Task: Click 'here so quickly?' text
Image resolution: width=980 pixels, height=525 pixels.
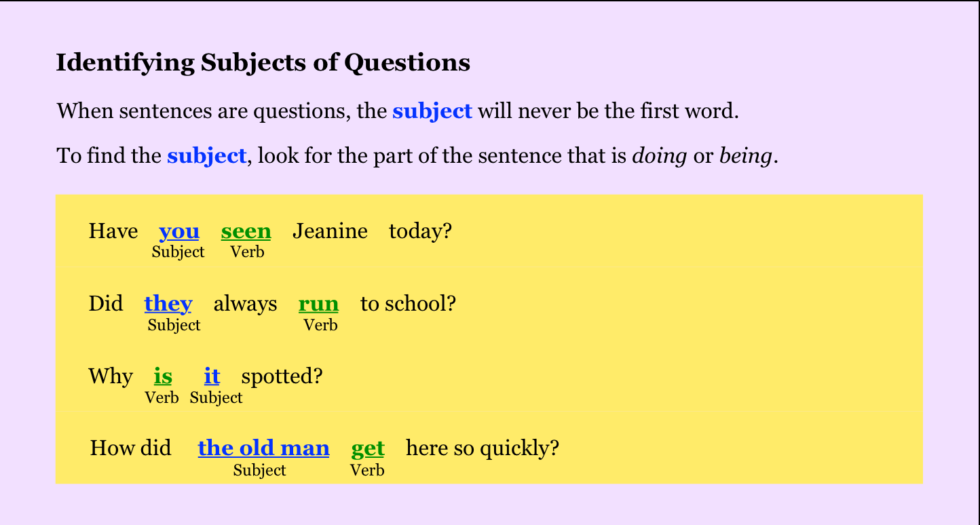Action: tap(483, 449)
